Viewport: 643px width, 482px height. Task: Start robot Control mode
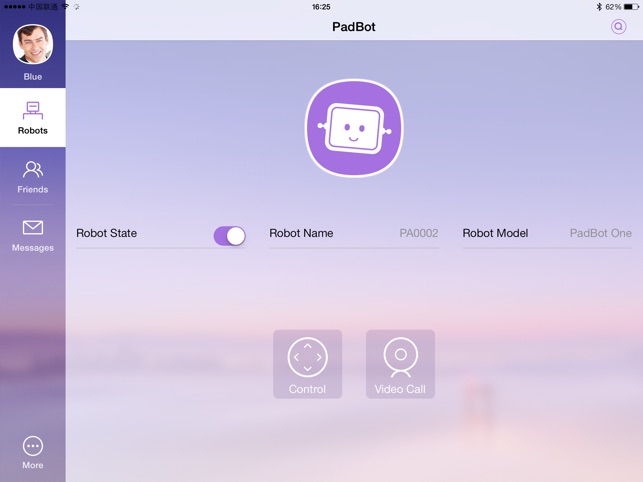pos(308,364)
